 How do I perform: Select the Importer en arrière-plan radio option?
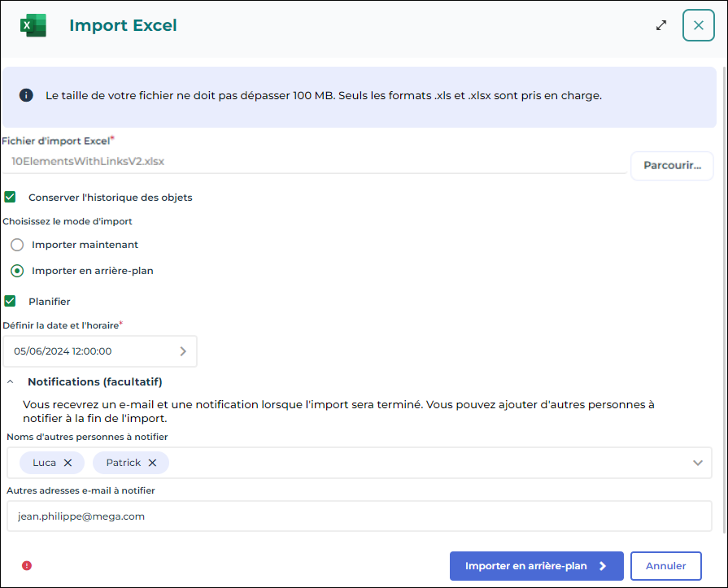click(17, 271)
